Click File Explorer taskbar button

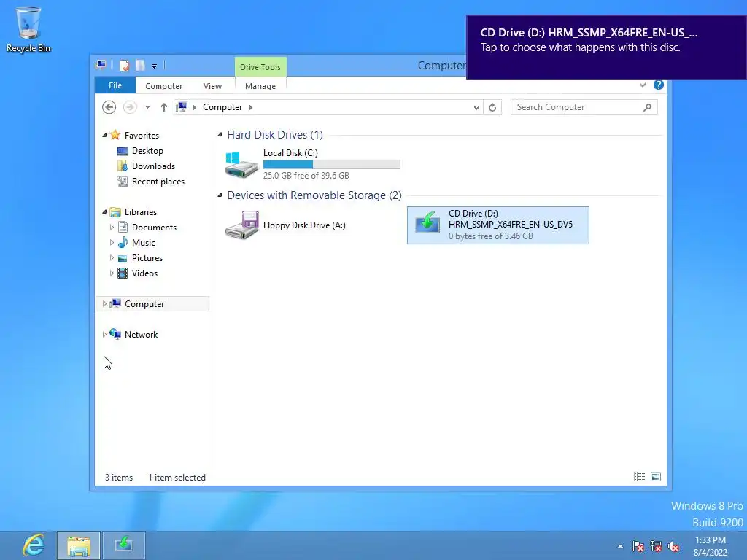[x=79, y=545]
